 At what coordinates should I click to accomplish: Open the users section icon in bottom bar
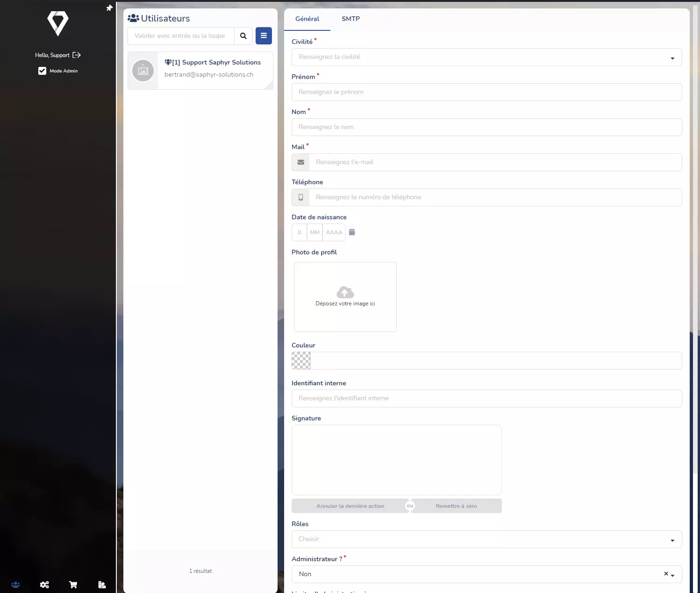point(15,585)
